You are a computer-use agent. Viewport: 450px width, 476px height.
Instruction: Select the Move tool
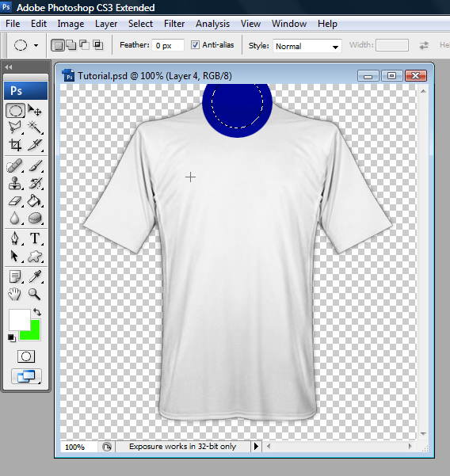35,110
